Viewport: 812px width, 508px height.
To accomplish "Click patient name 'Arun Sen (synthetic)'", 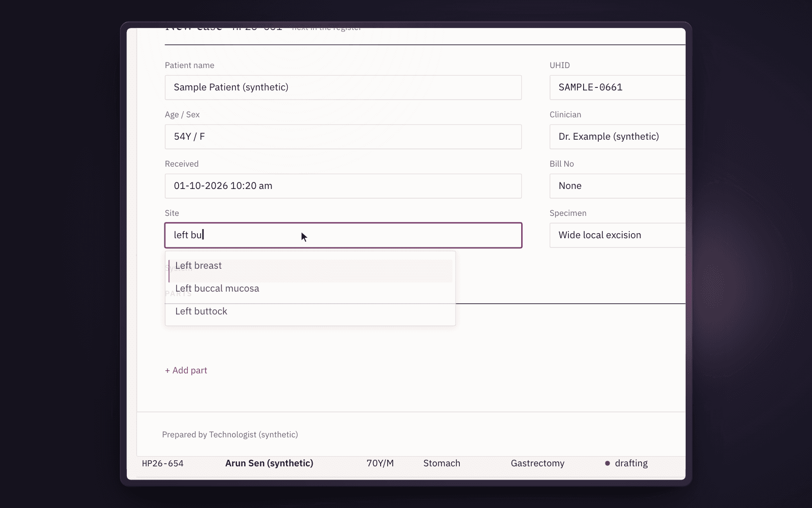I will point(269,463).
